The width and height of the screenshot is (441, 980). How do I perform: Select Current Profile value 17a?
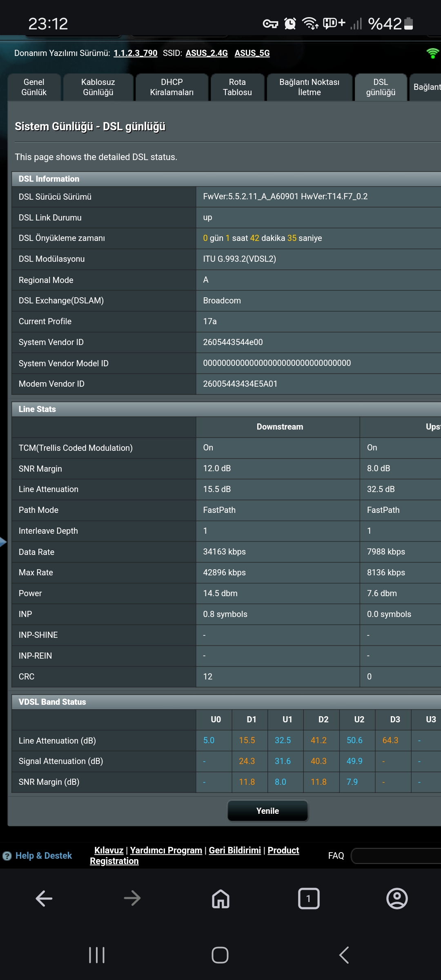click(210, 321)
